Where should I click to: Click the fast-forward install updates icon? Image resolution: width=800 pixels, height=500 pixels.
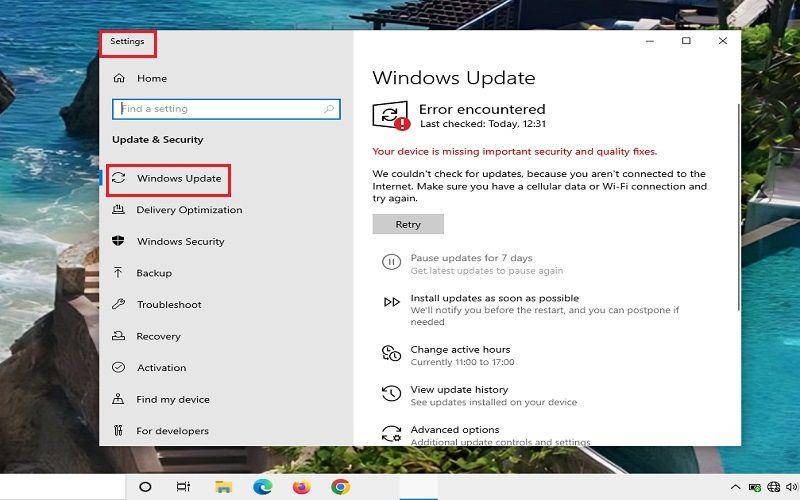(391, 302)
